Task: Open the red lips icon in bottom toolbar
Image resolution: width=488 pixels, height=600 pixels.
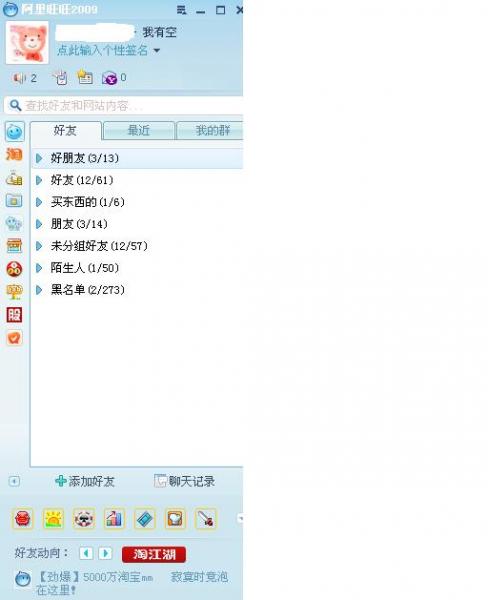Action: [23, 519]
